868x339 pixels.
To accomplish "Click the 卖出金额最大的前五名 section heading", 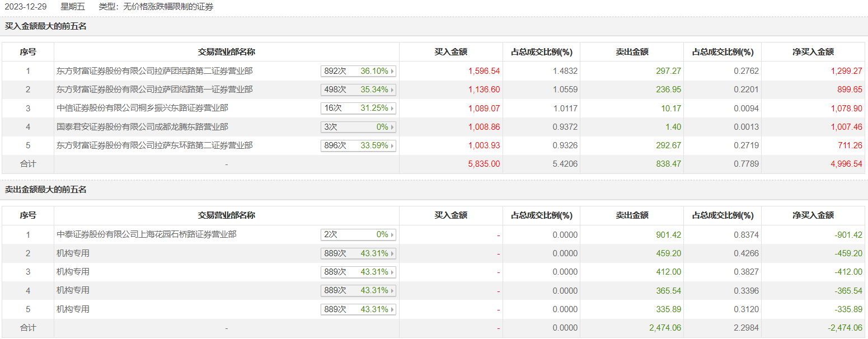I will [x=46, y=190].
